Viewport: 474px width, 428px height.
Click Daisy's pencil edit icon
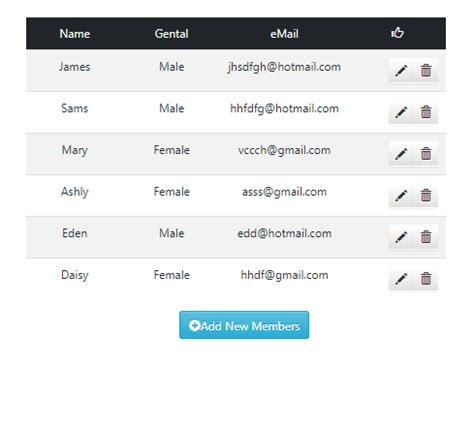coord(401,279)
